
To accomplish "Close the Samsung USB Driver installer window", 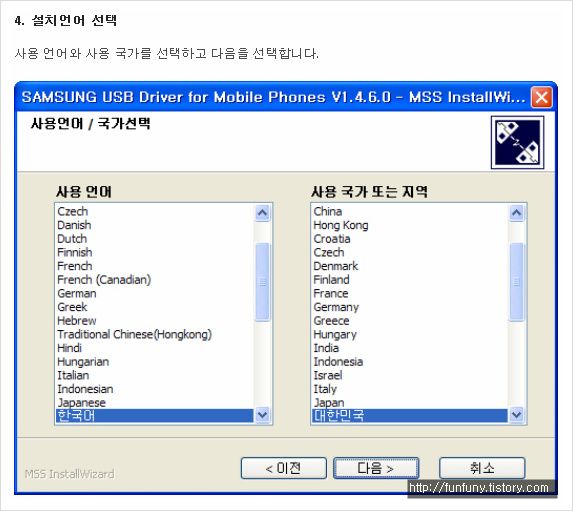I will [x=541, y=97].
